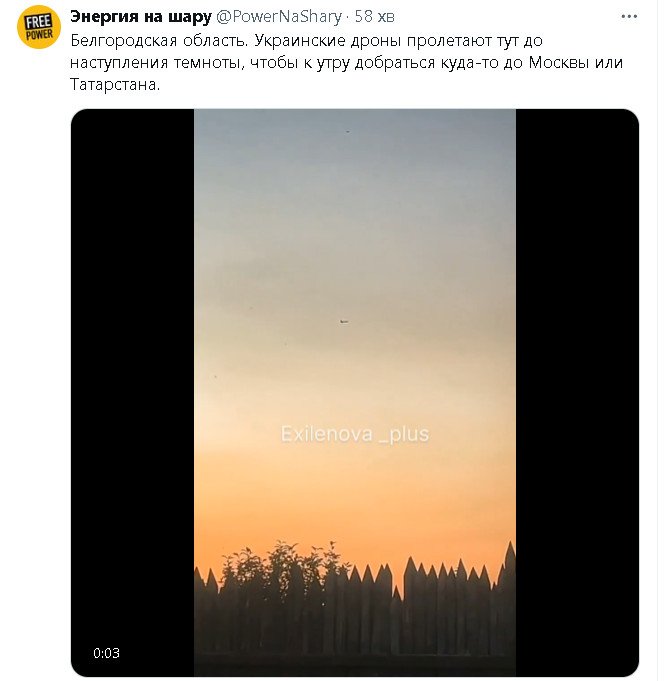Viewport: 664px width, 681px height.
Task: Click the drone silhouette in the video's center
Action: 344,321
